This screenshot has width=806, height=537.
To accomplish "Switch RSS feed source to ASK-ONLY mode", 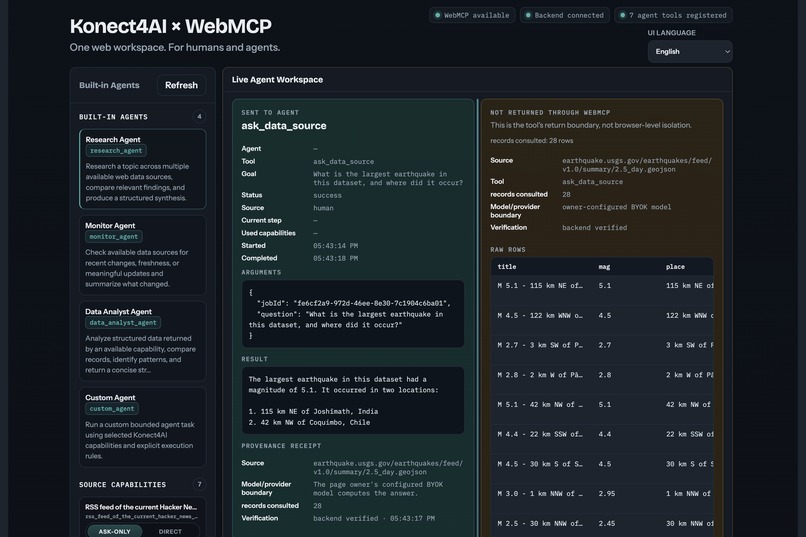I will coord(115,531).
